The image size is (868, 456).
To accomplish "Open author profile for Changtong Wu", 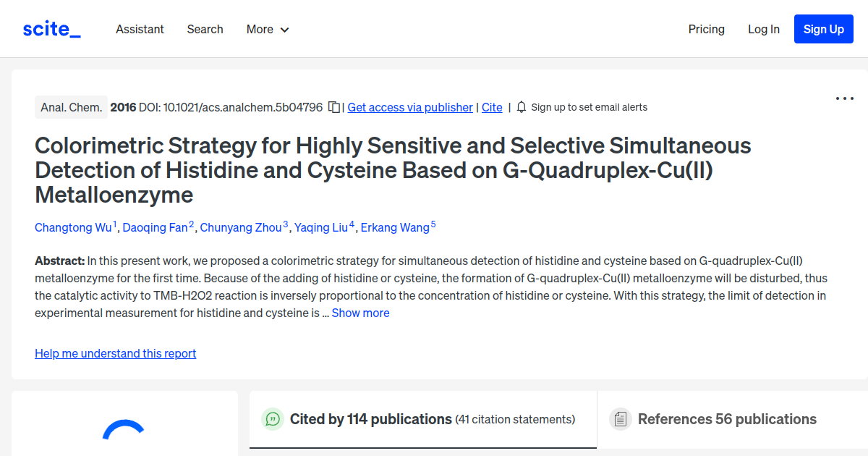I will click(73, 227).
